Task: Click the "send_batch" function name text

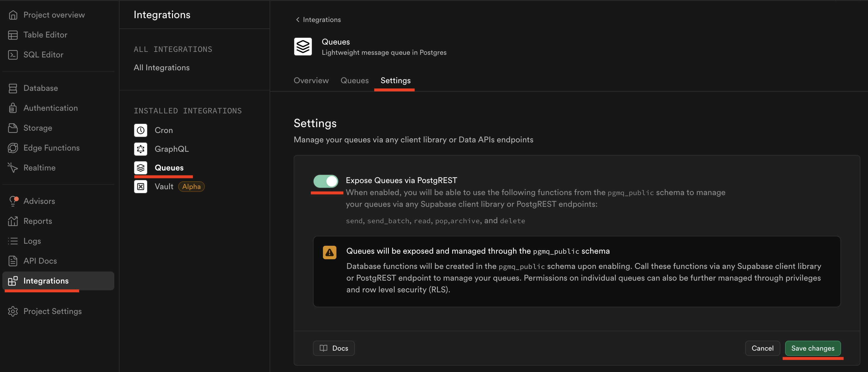Action: [x=388, y=221]
